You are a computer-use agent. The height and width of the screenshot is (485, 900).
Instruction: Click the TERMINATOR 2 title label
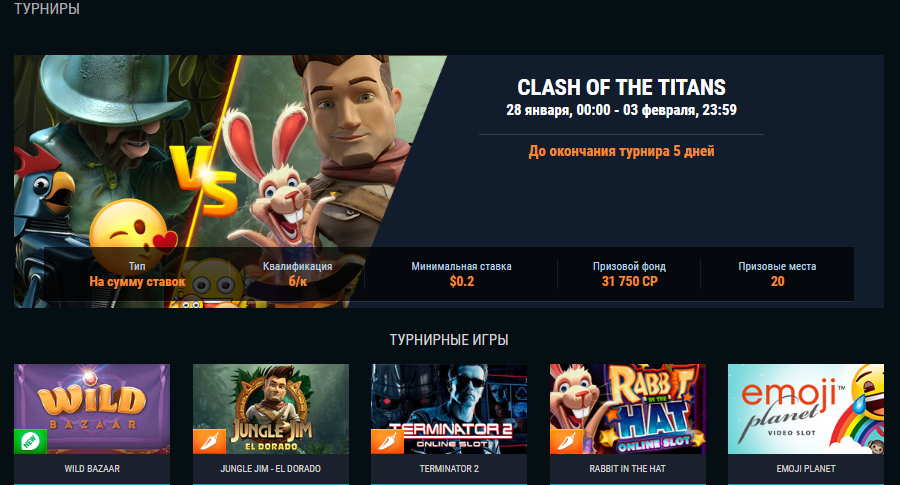pos(449,468)
